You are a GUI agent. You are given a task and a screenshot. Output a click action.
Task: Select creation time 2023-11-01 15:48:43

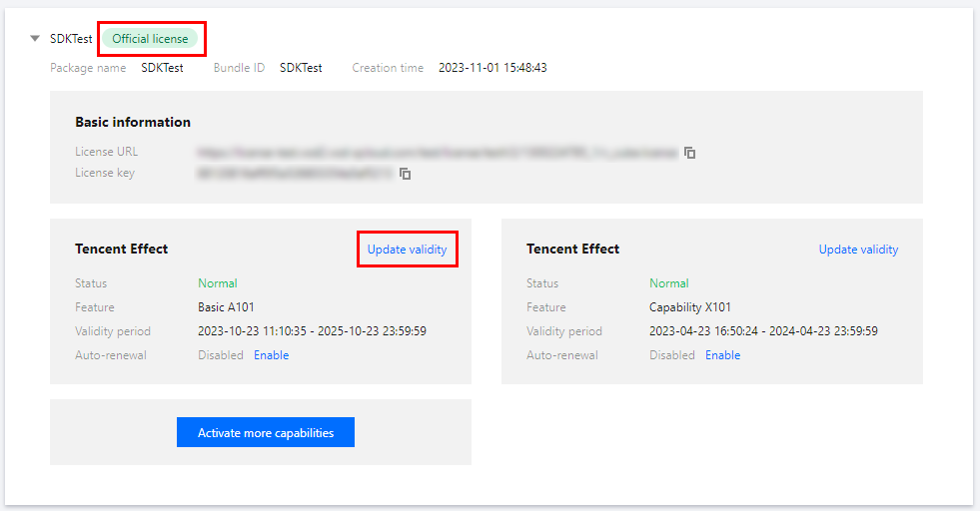[x=492, y=68]
